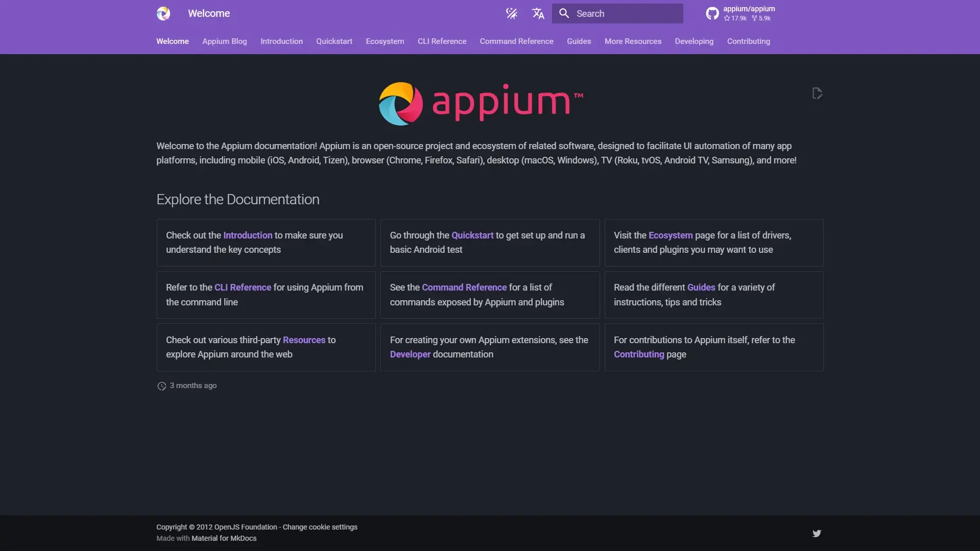Open the Contributing tab
Viewport: 980px width, 551px height.
[748, 41]
